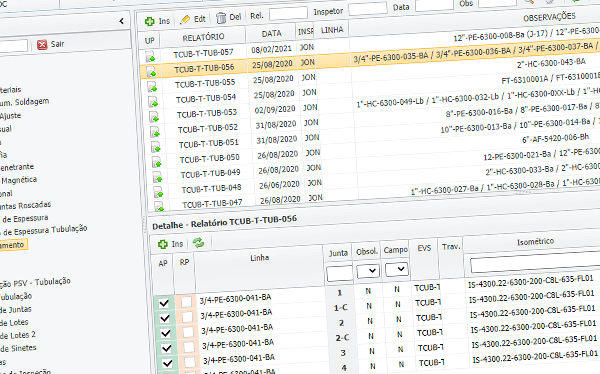
Task: Click the Junta filter input field
Action: (339, 274)
